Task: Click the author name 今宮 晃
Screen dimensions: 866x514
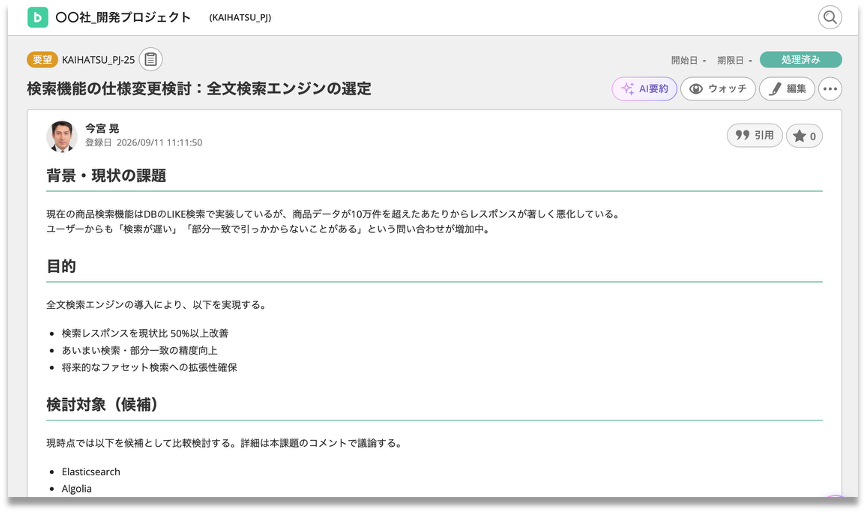Action: click(102, 128)
